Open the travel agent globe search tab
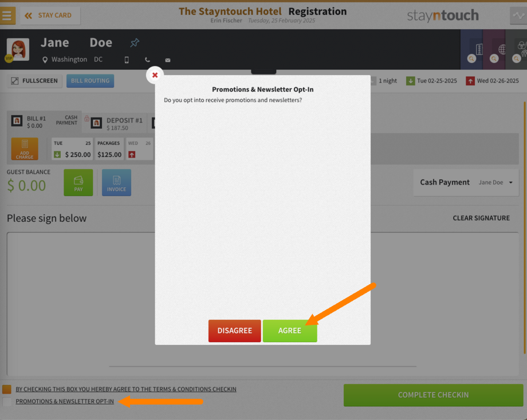Screen dimensions: 527x420 pos(494,49)
